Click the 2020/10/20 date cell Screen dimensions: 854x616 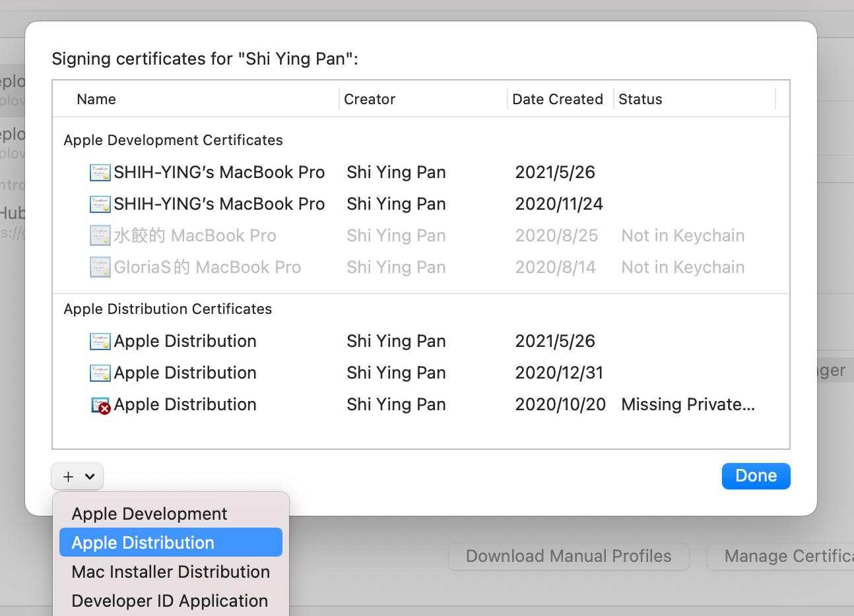[x=560, y=405]
